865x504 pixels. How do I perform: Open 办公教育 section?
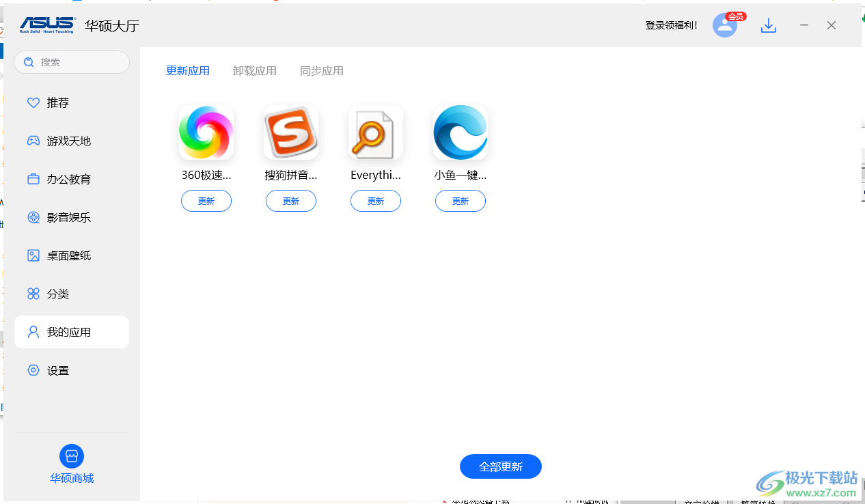point(72,179)
